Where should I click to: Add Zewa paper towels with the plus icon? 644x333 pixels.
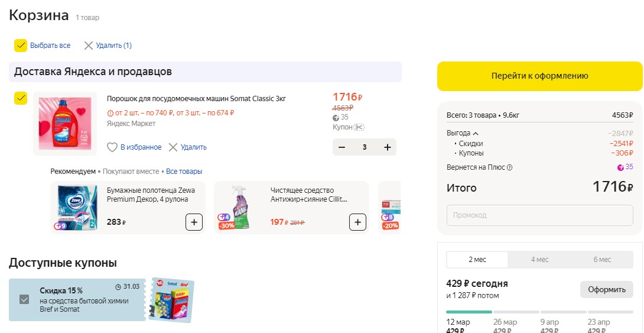194,222
